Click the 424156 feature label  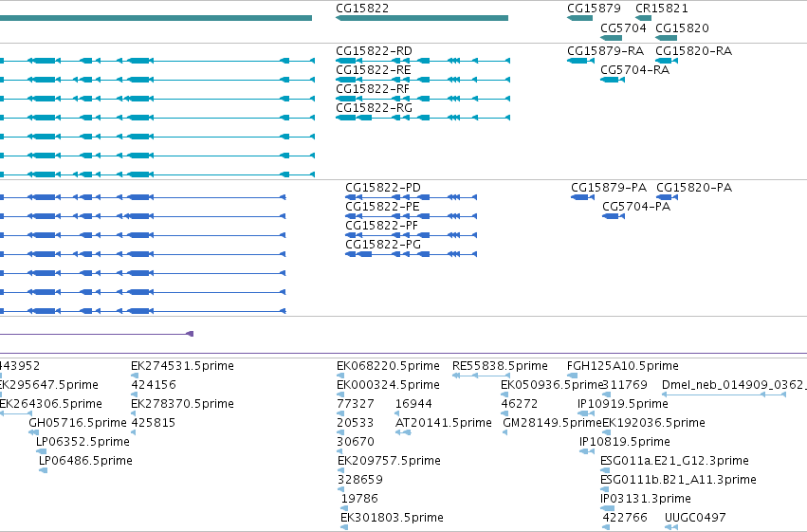tap(154, 385)
